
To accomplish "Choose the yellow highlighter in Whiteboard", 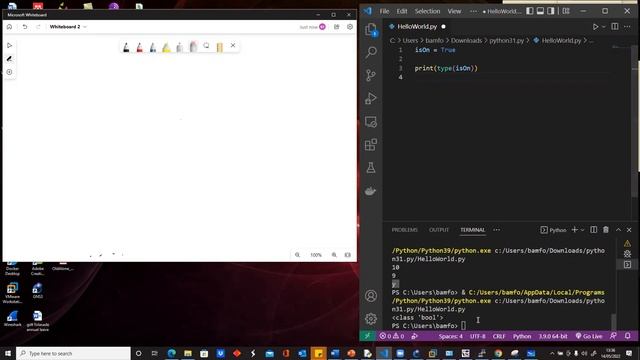I will 166,47.
